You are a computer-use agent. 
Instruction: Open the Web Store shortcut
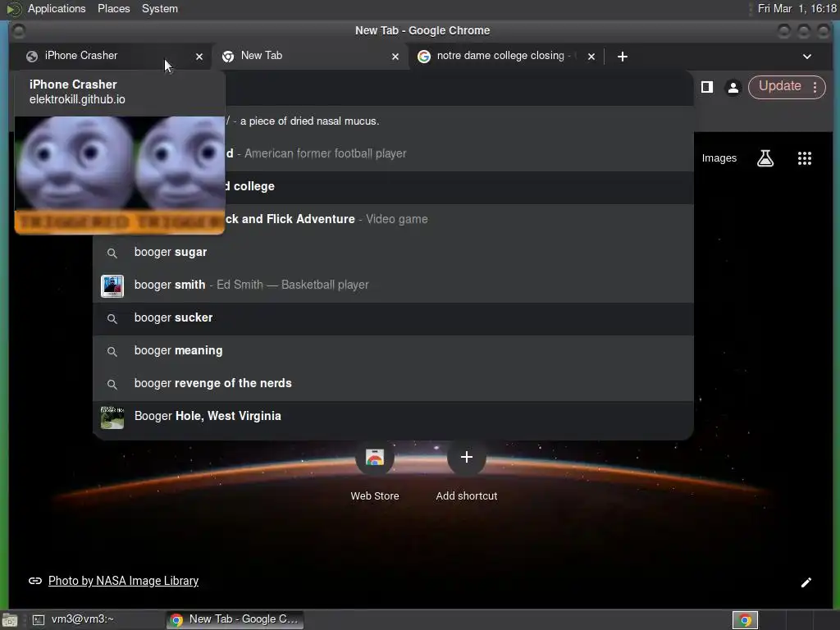pyautogui.click(x=374, y=470)
